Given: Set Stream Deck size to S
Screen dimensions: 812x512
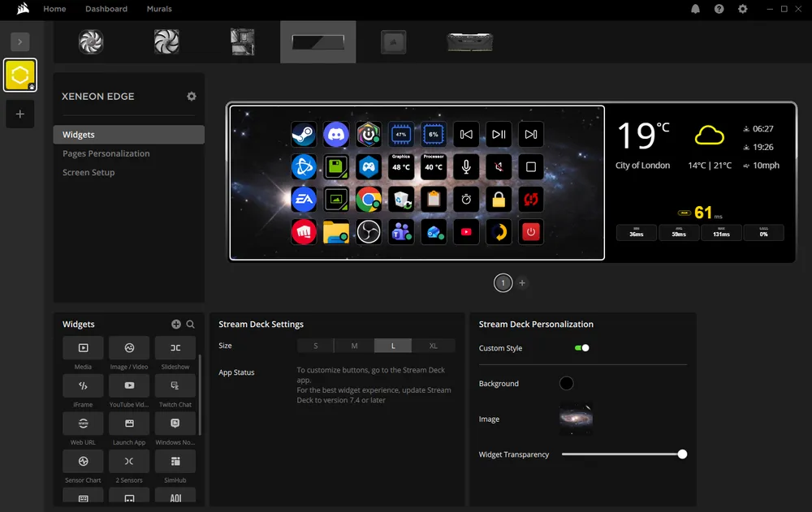Looking at the screenshot, I should (315, 346).
